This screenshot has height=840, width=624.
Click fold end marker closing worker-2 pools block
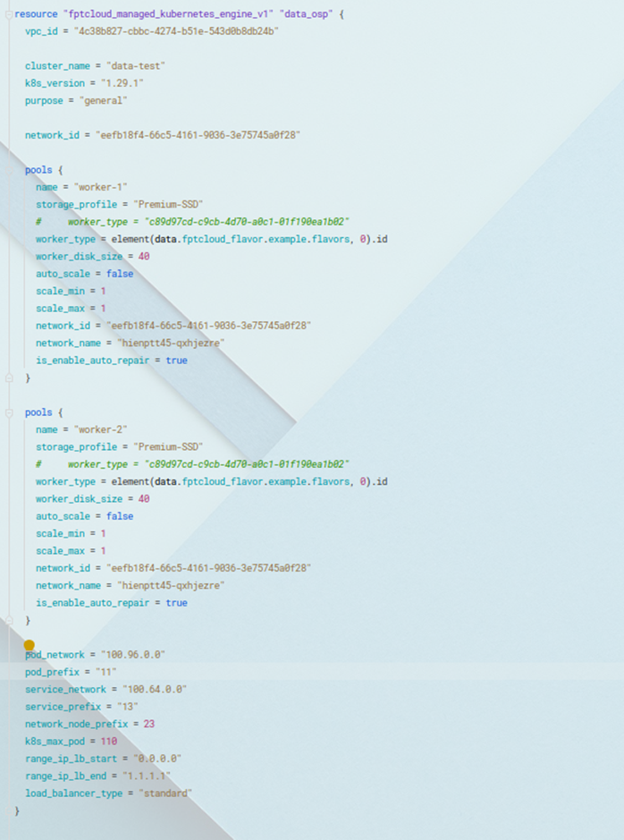coord(8,620)
